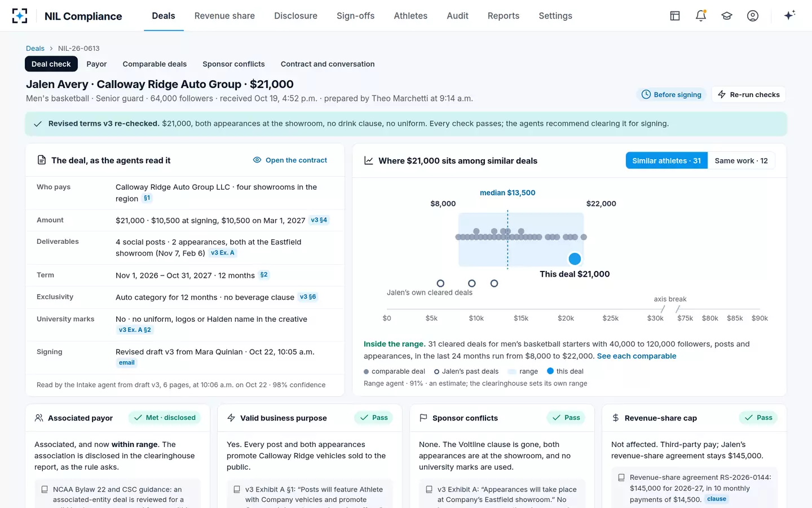
Task: Click the dollar icon on Revenue-share cap card
Action: [616, 418]
